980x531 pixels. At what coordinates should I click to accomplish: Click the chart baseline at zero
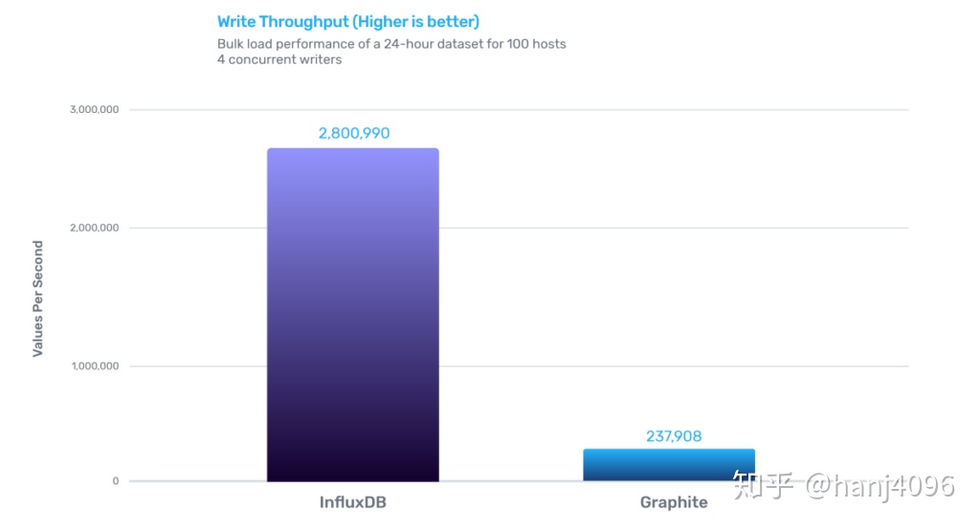[x=519, y=481]
